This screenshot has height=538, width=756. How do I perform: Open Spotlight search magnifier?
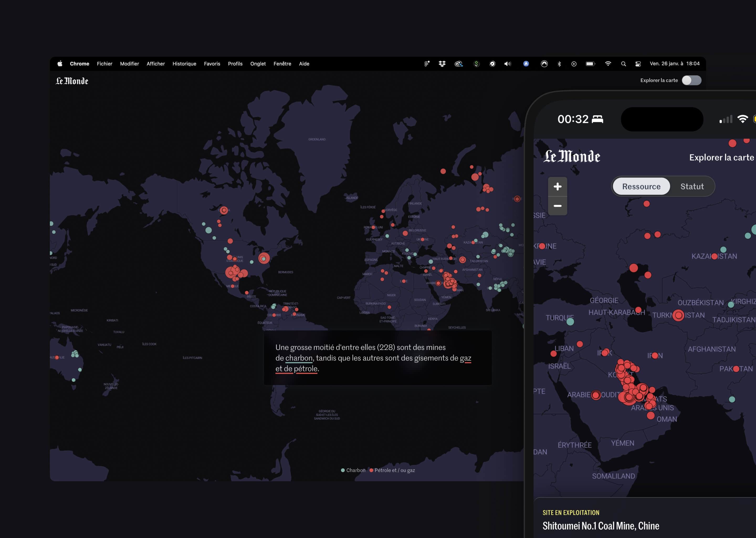[624, 64]
